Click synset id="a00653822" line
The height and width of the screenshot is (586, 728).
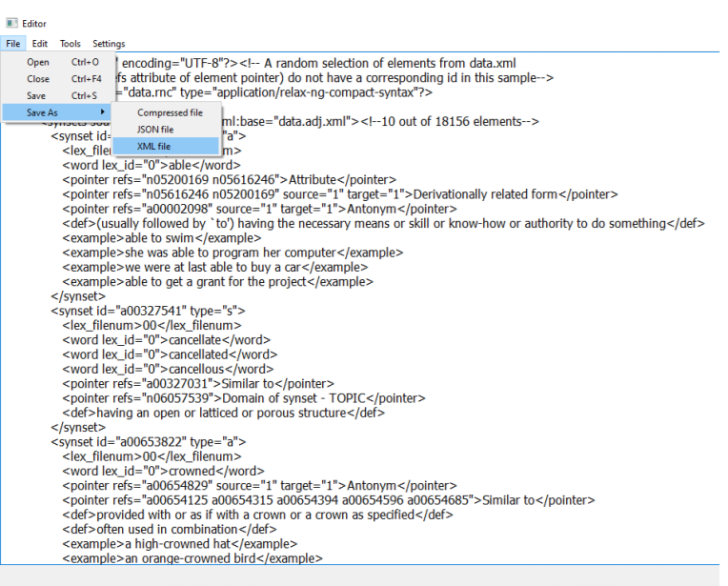(x=148, y=442)
